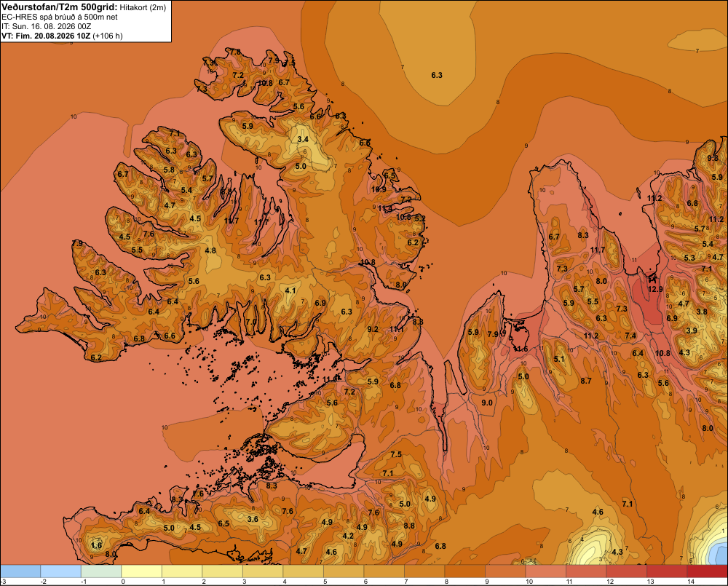The image size is (728, 586).
Task: Click the 12.9 temperature label on the map
Action: [x=655, y=289]
